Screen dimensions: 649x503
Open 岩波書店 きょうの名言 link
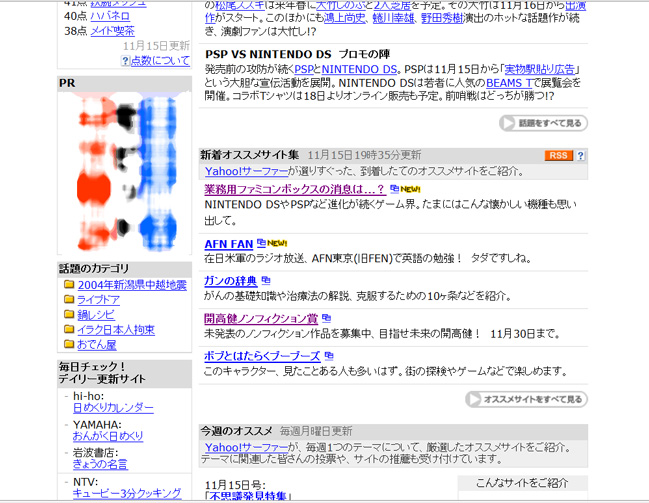100,464
